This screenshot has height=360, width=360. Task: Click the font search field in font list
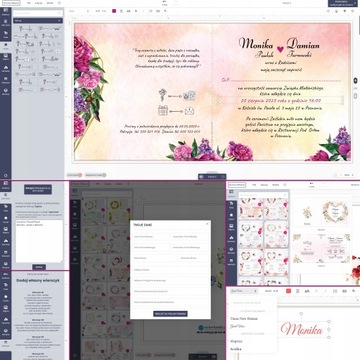pyautogui.click(x=253, y=303)
